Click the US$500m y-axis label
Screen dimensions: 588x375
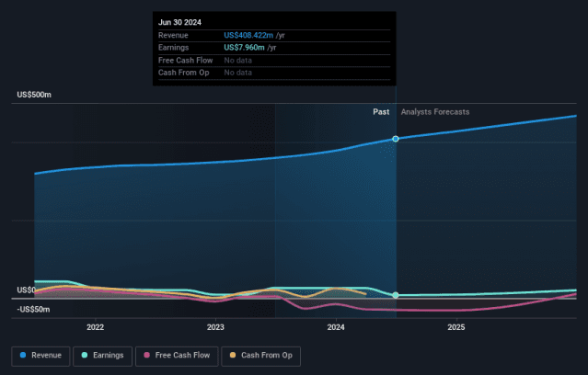[x=34, y=95]
